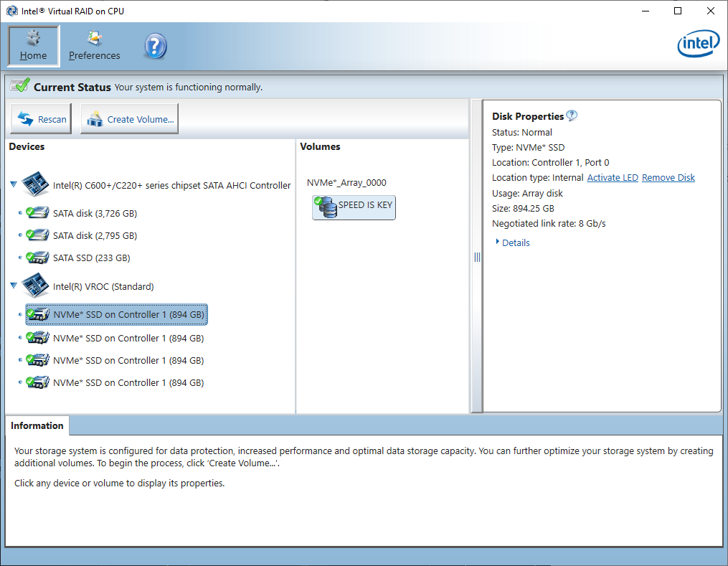Select the SATA disk (3,726 GB)
The image size is (728, 566).
[x=95, y=213]
